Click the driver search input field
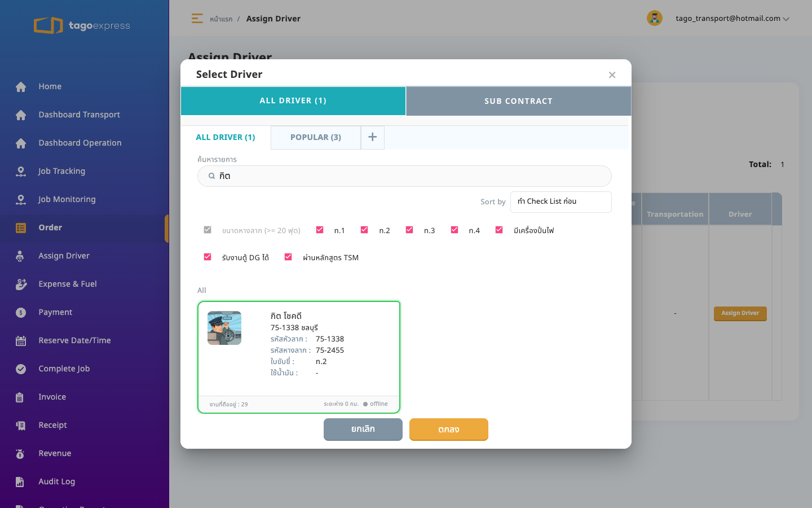 404,176
